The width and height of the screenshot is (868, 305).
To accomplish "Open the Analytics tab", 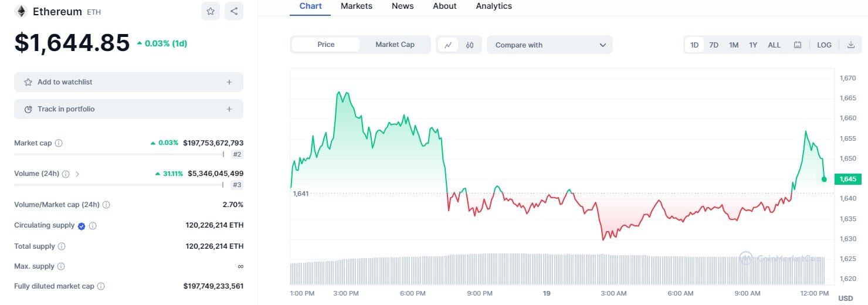I will [x=494, y=6].
